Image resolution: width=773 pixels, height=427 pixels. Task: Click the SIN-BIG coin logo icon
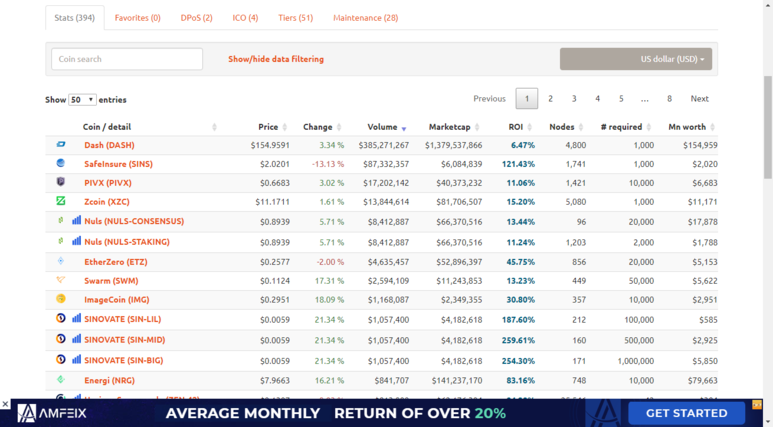pos(61,359)
